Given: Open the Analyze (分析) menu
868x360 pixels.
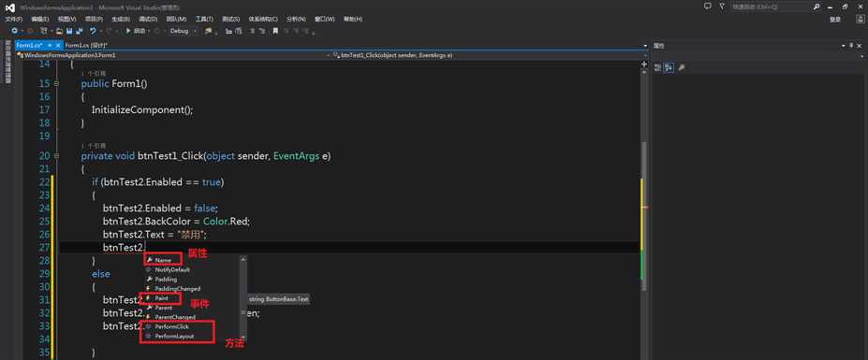Looking at the screenshot, I should [x=296, y=19].
